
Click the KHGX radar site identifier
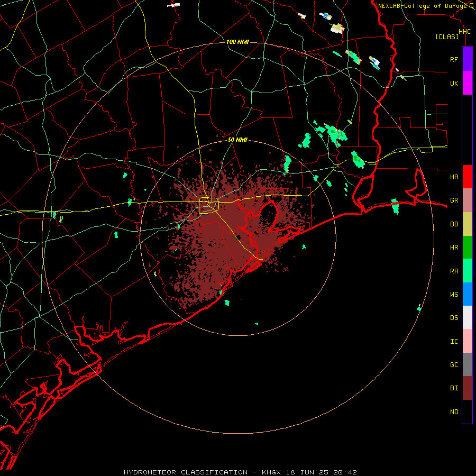click(x=271, y=472)
